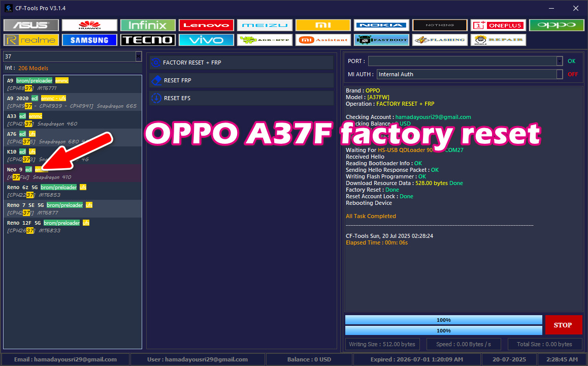The width and height of the screenshot is (588, 366).
Task: Choose the Infinix brand button
Action: 148,25
